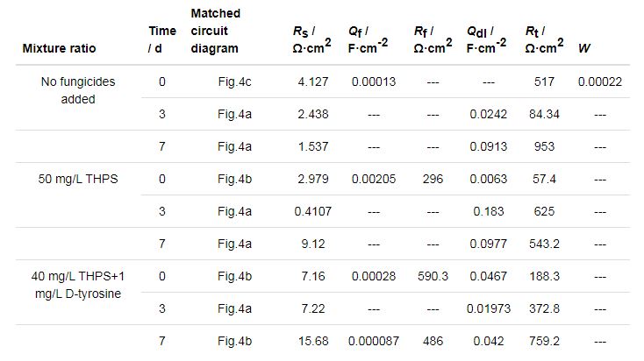Click the Rs value 4.127
Image resolution: width=644 pixels, height=361 pixels.
[311, 81]
